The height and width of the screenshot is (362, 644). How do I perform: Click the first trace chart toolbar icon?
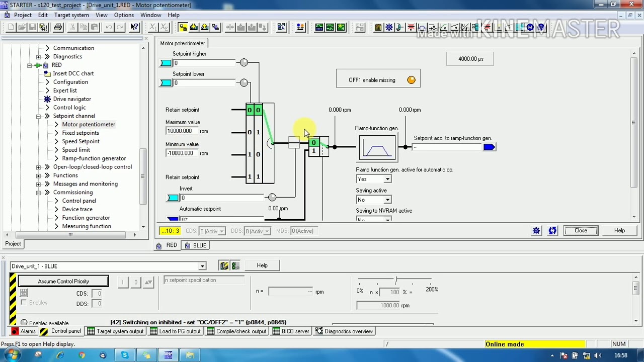(319, 27)
